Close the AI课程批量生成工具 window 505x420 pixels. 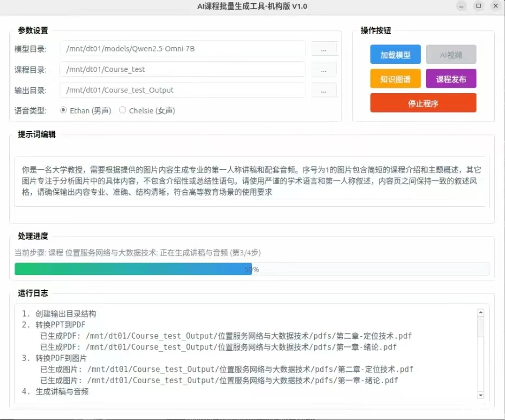click(496, 6)
